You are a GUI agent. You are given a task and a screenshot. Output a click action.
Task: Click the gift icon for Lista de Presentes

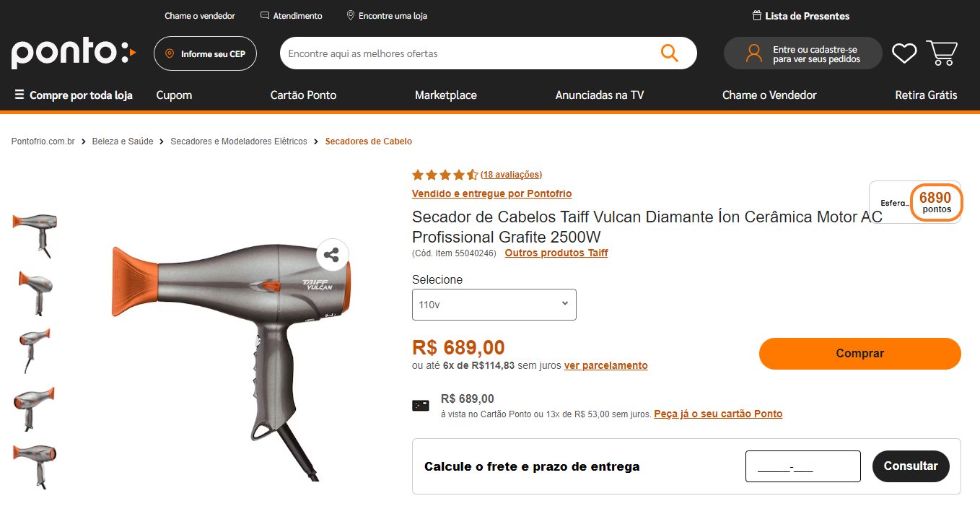click(x=757, y=15)
